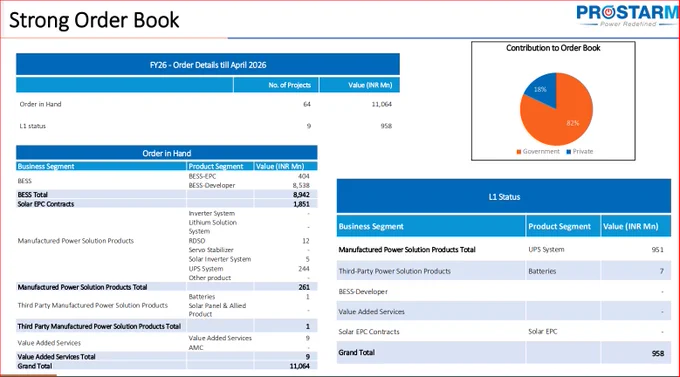Click the 'Business Segment' header in the Order in Hand table
The height and width of the screenshot is (377, 680).
(x=46, y=166)
